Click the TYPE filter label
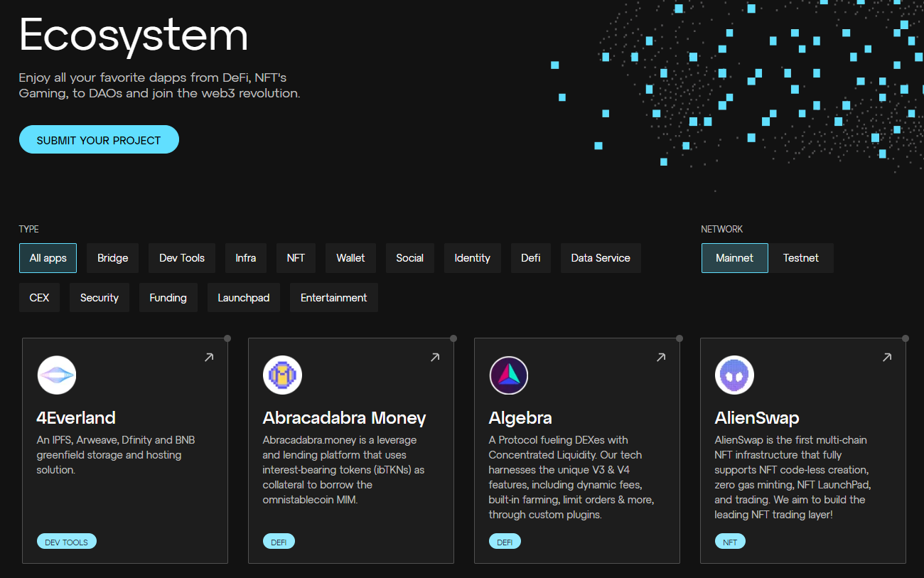 29,229
